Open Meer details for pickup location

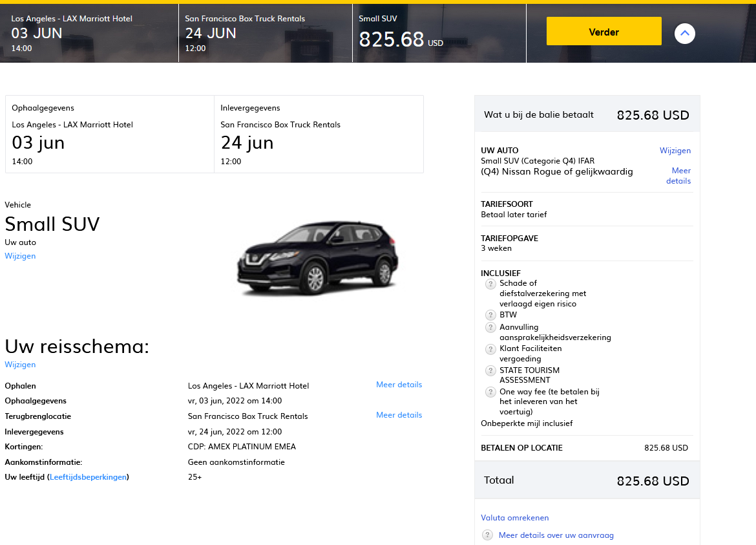point(399,385)
